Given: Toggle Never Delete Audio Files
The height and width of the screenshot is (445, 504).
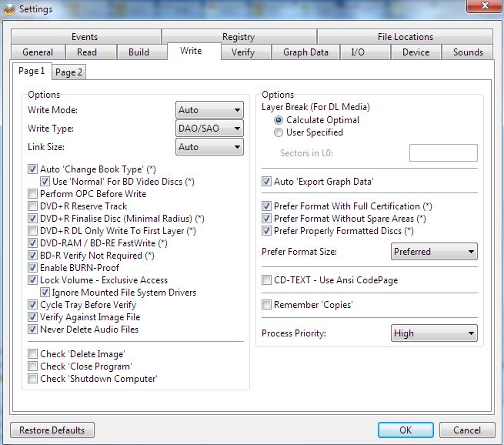Looking at the screenshot, I should click(32, 330).
